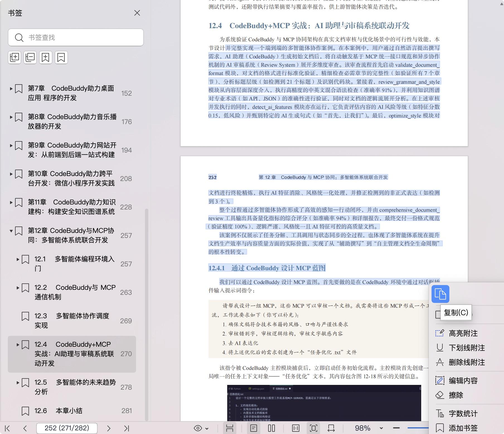Expand the 第10章 bookmark
Viewport: 504px width, 434px height.
coord(11,174)
